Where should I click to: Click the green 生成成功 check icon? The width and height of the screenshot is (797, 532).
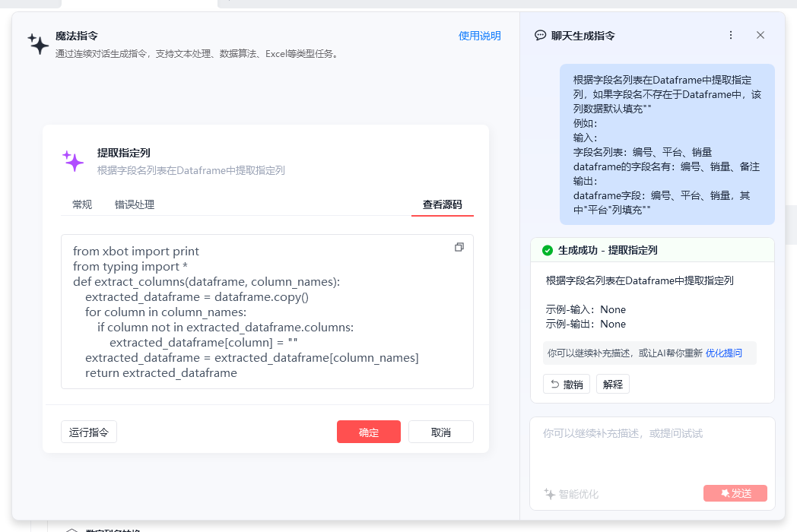click(x=548, y=250)
